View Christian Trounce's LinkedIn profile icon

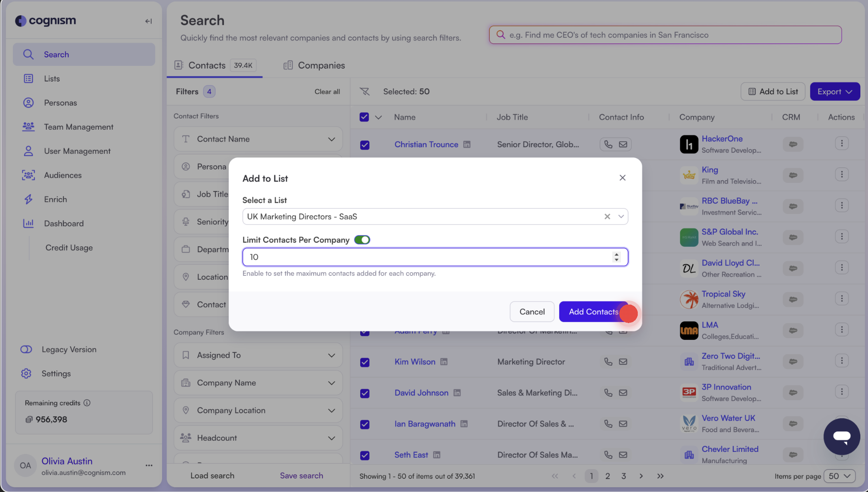(467, 144)
